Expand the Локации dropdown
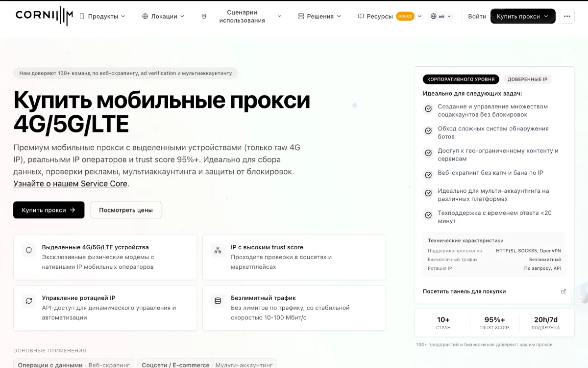 (x=182, y=16)
